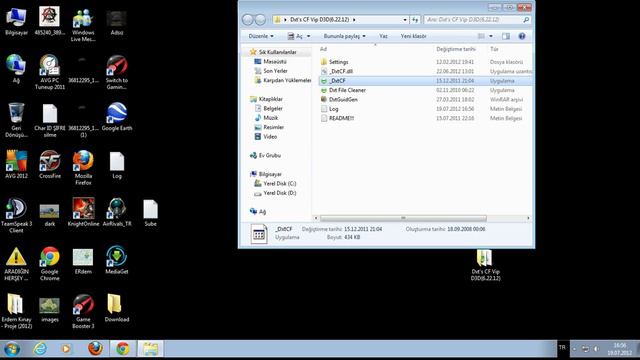The height and width of the screenshot is (360, 640).
Task: Sort files by Ad column header
Action: click(323, 49)
